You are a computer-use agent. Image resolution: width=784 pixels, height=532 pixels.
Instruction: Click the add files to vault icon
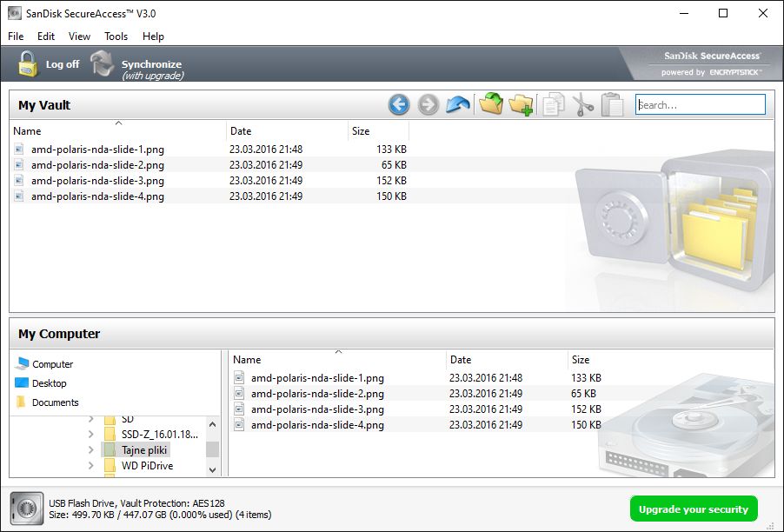(490, 104)
